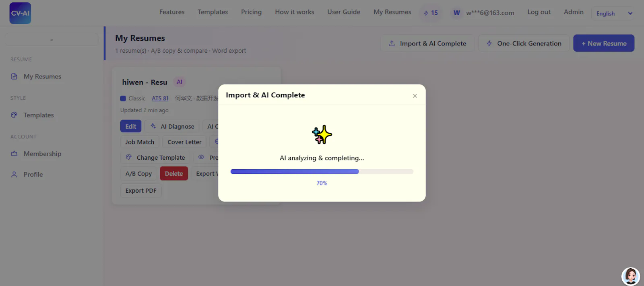Viewport: 644px width, 286px height.
Task: Open the English language dropdown
Action: 614,13
